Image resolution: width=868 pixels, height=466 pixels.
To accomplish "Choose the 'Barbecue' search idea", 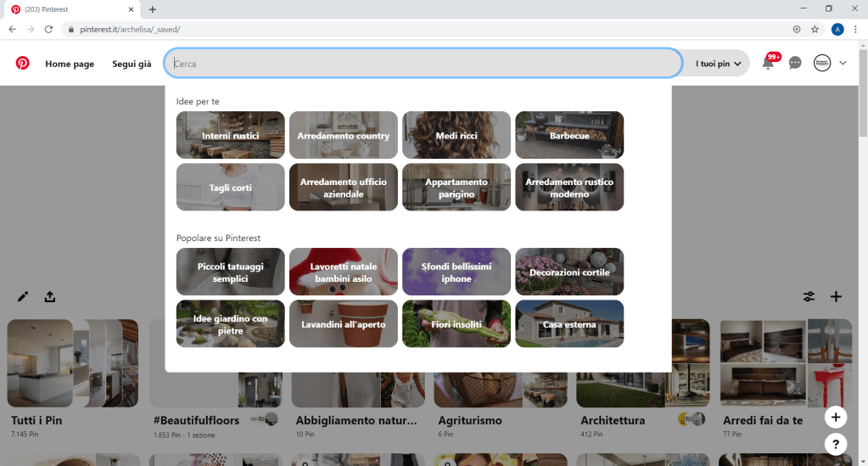I will (x=568, y=135).
